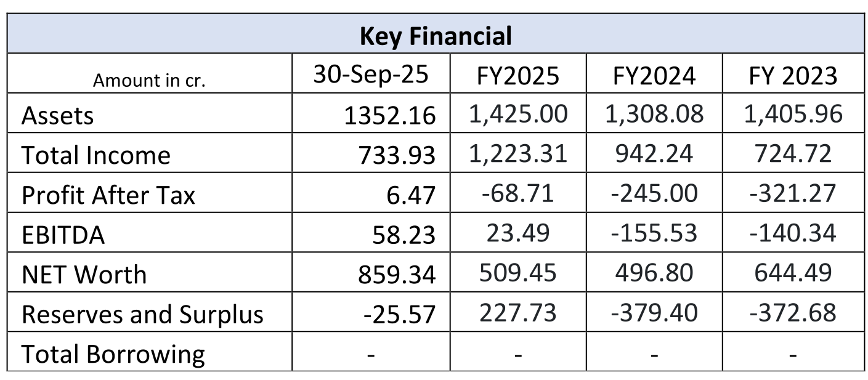868x380 pixels.
Task: Select the 30-Sep-25 NET Worth value 859.34
Action: [x=397, y=275]
